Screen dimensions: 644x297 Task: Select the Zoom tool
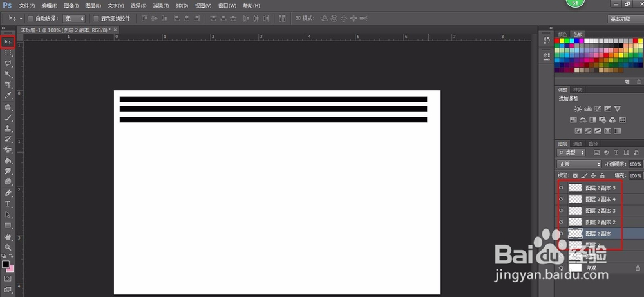point(8,247)
